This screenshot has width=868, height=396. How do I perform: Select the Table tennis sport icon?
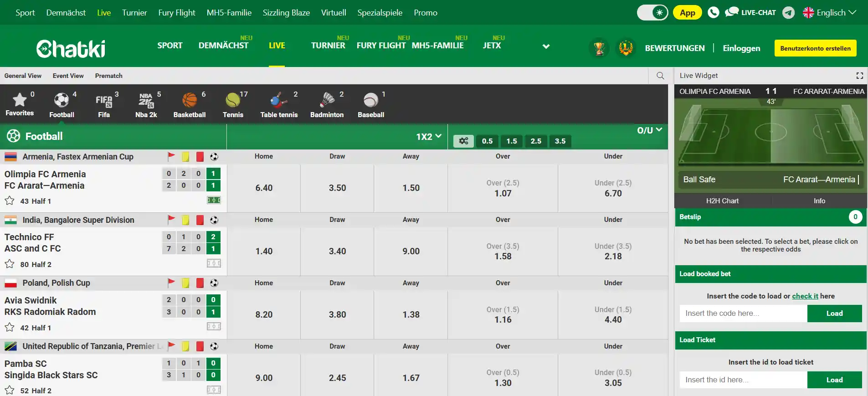tap(279, 105)
